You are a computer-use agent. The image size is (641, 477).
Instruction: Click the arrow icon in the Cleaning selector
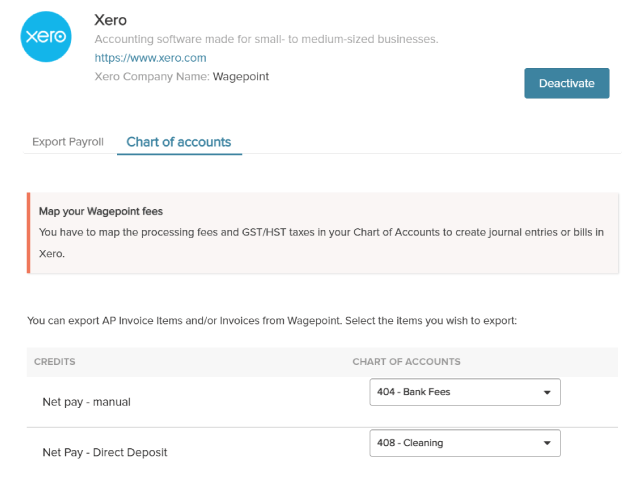(547, 443)
